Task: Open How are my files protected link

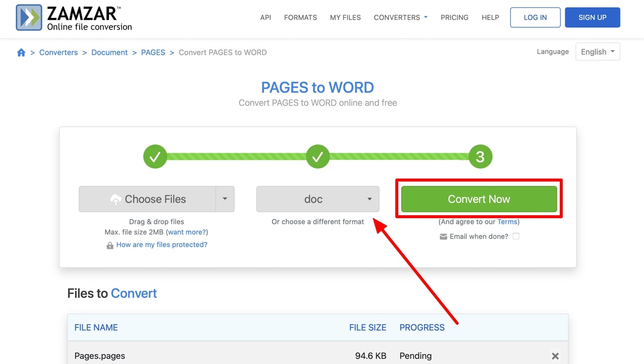Action: (x=161, y=245)
